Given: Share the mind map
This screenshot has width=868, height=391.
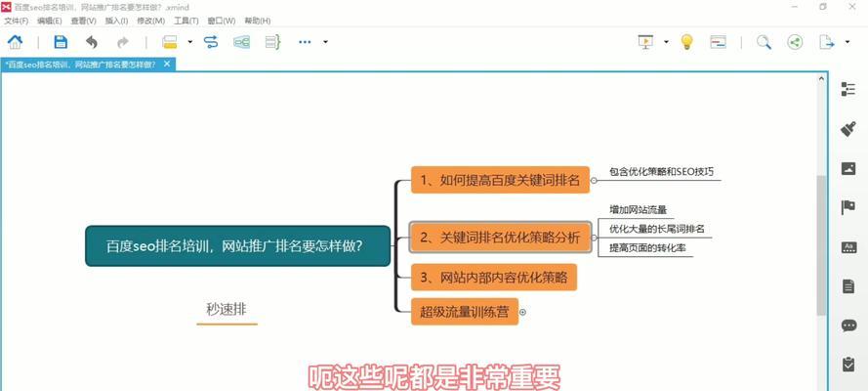Looking at the screenshot, I should point(795,42).
